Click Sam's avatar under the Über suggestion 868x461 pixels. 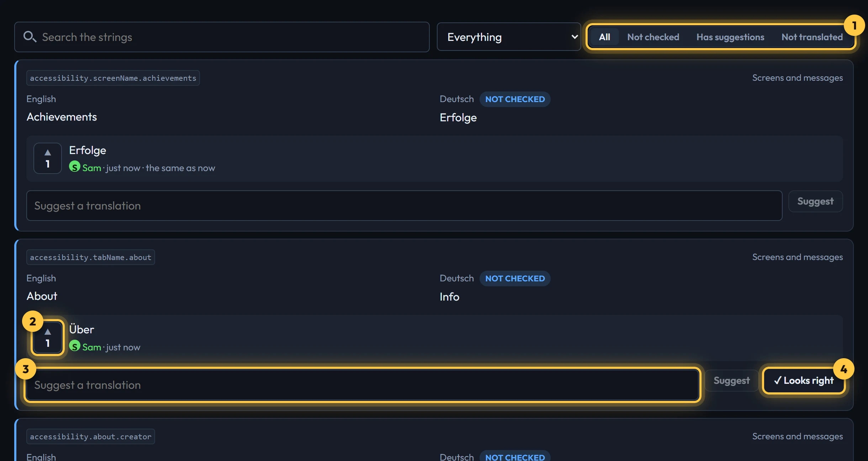pyautogui.click(x=74, y=346)
